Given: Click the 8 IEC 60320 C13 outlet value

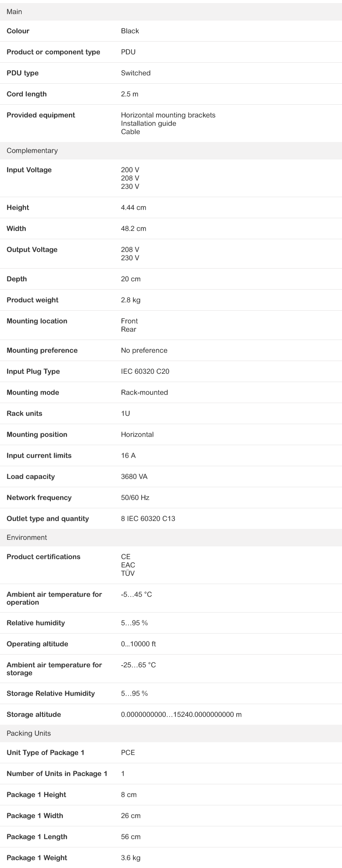Looking at the screenshot, I should coord(148,519).
